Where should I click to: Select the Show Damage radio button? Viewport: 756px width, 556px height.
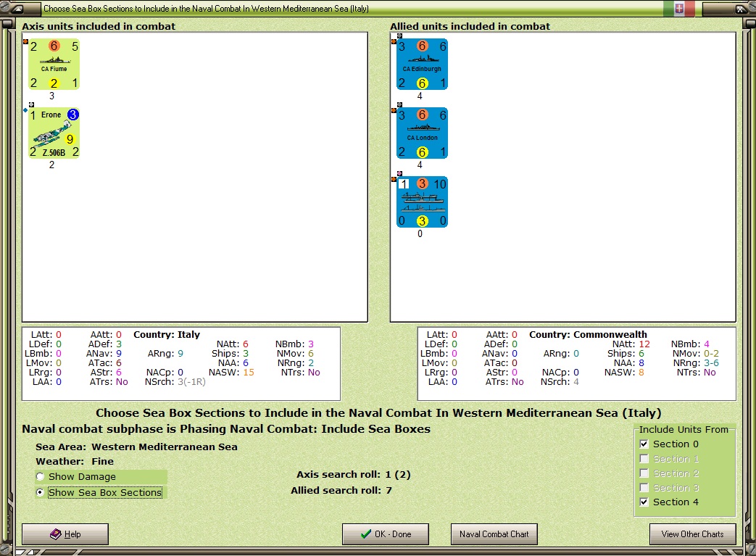click(41, 476)
